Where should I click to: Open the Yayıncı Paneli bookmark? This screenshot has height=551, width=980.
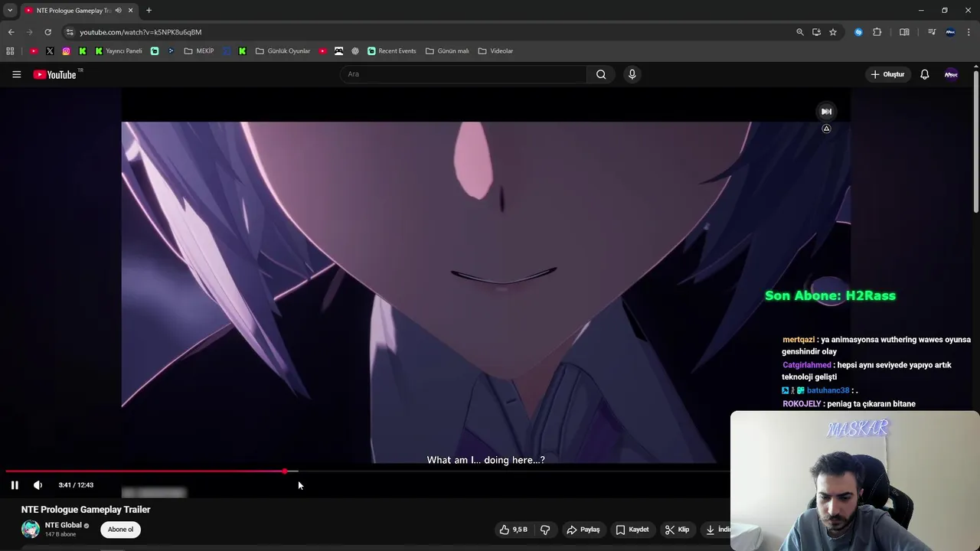(119, 51)
